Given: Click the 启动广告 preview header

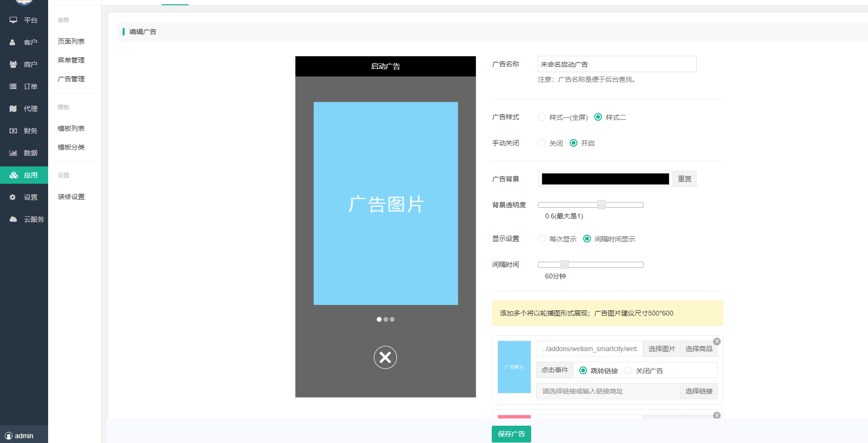Looking at the screenshot, I should coord(385,66).
